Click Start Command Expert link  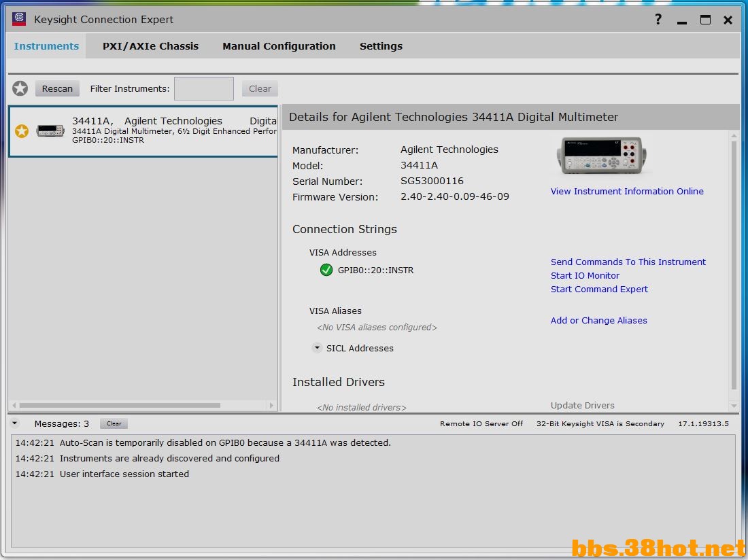click(x=599, y=289)
